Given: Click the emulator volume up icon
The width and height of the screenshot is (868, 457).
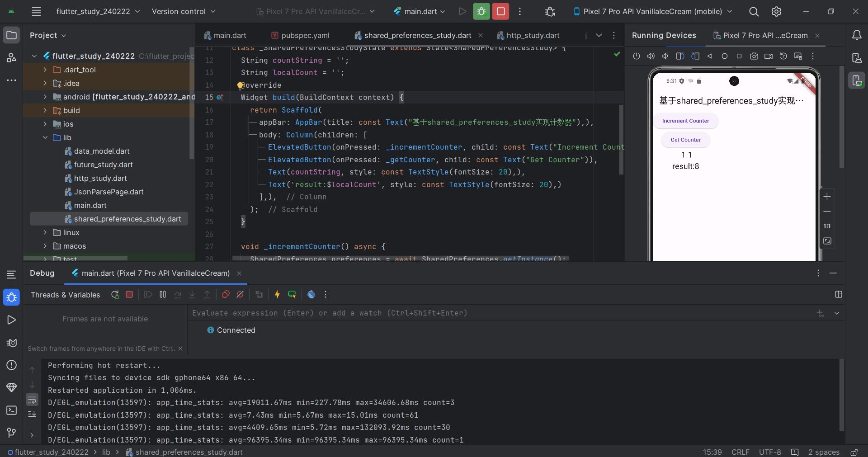Looking at the screenshot, I should (651, 56).
